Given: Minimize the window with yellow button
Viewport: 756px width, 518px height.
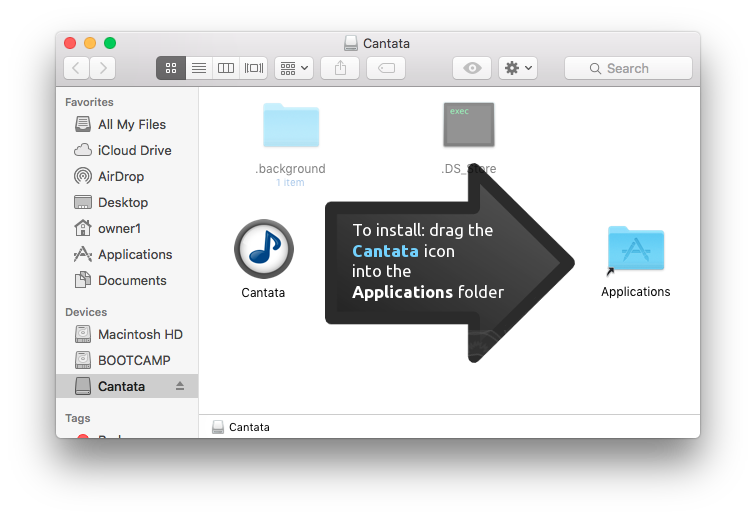Looking at the screenshot, I should 90,43.
